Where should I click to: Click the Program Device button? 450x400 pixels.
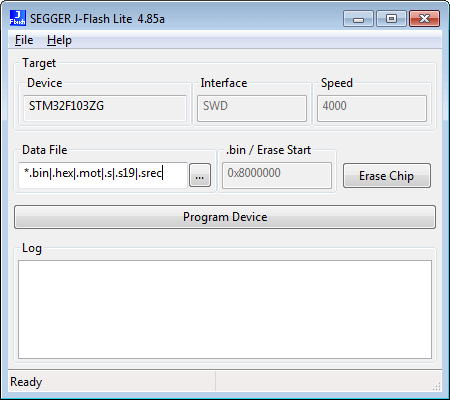225,217
